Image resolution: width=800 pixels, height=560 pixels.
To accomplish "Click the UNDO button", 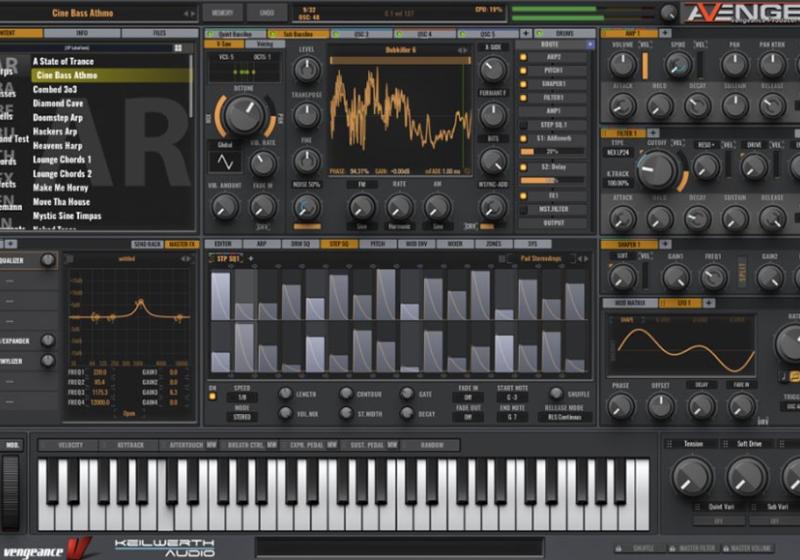I will coord(265,12).
